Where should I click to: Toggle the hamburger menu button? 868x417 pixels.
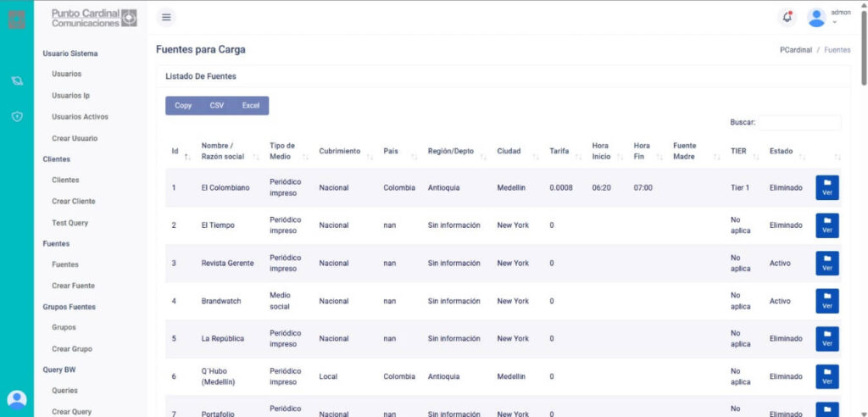[x=165, y=17]
